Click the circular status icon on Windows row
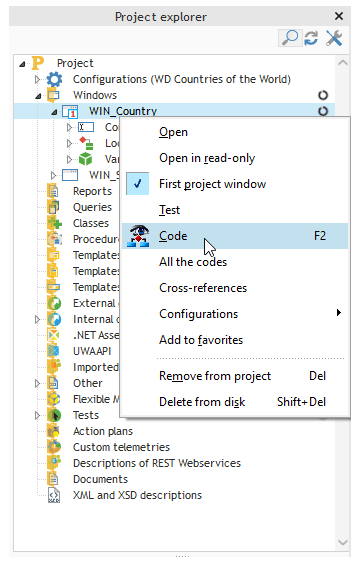The image size is (362, 561). tap(323, 95)
